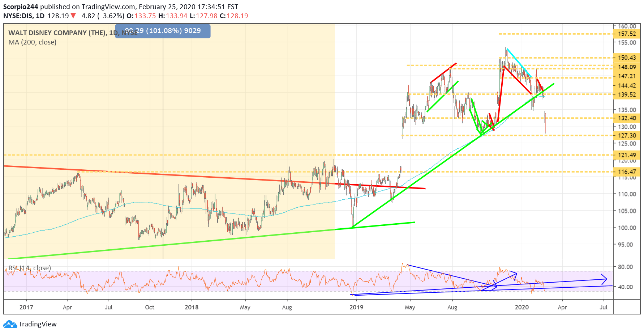Click the 2018 label on time axis
Viewport: 644px width, 334px height.
(x=192, y=307)
